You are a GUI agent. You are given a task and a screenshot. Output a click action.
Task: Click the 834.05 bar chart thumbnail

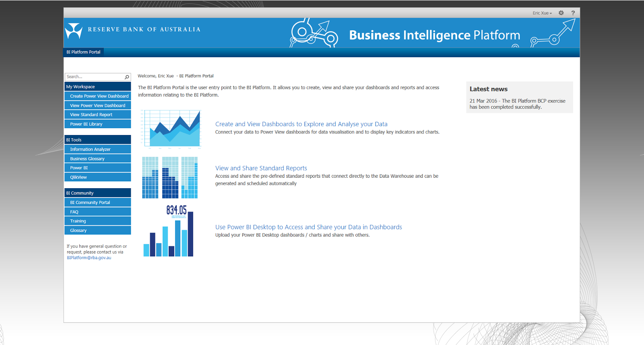click(x=169, y=231)
